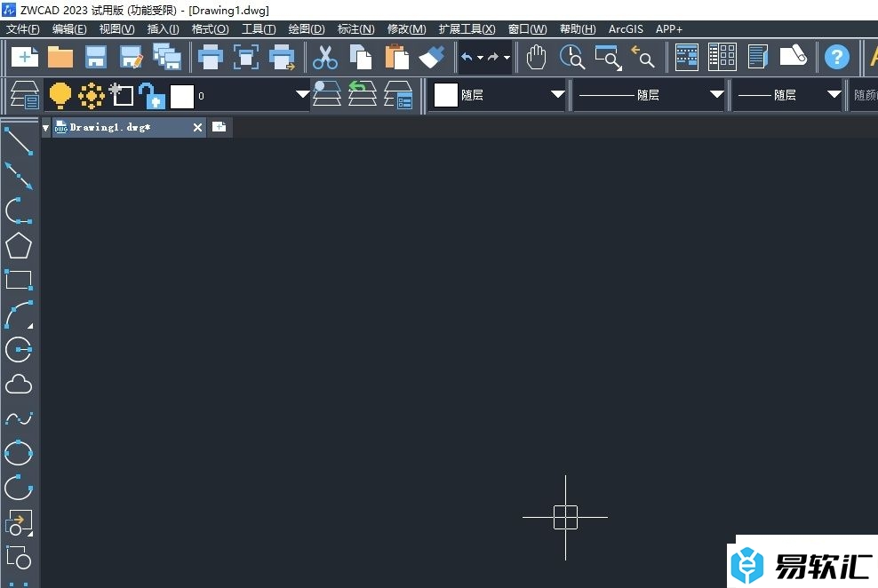Click the Save As icon
This screenshot has height=588, width=878.
[132, 57]
